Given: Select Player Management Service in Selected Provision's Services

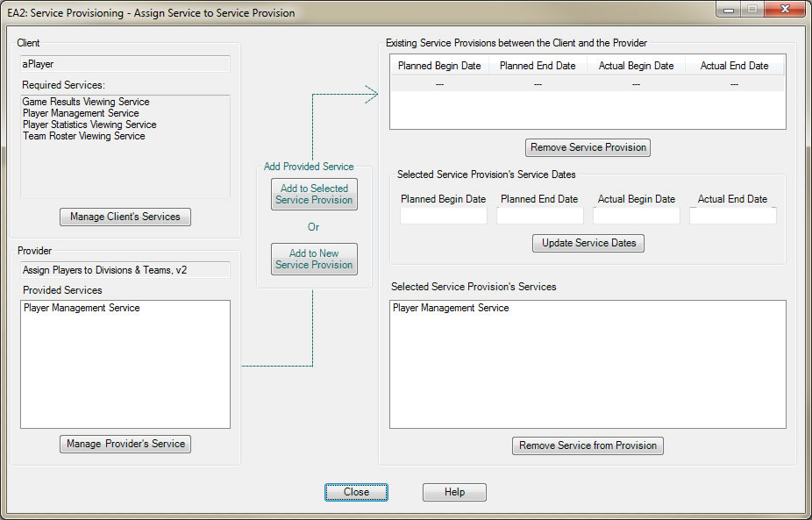Looking at the screenshot, I should click(x=451, y=308).
